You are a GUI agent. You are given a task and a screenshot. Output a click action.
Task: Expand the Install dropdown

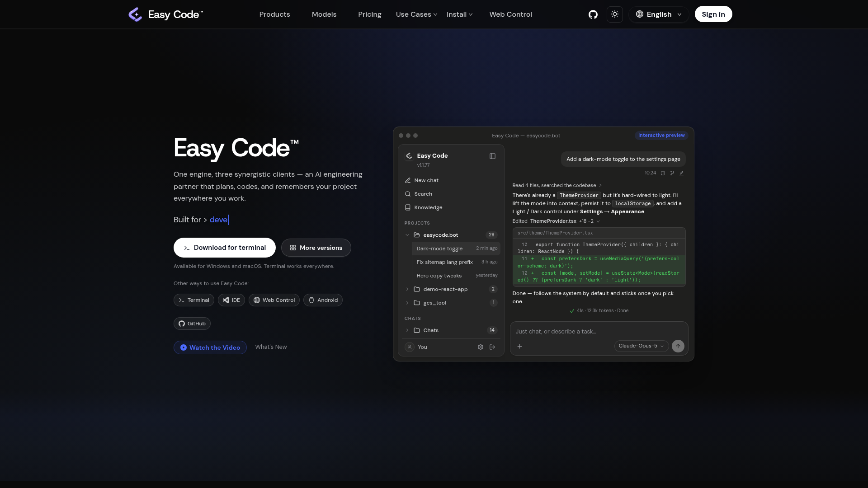(459, 14)
